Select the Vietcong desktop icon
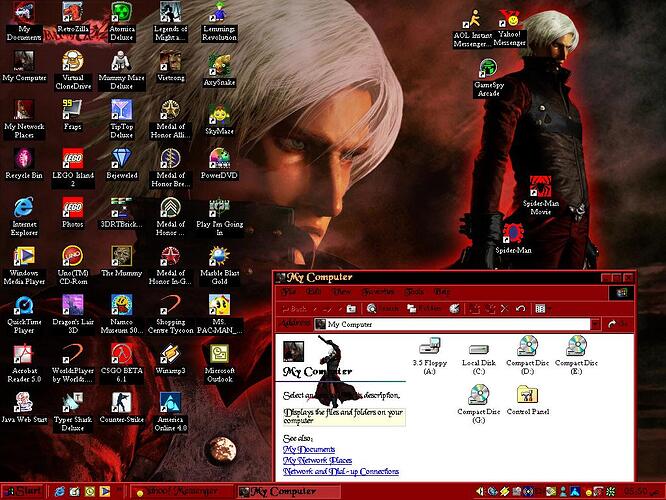 [x=171, y=66]
